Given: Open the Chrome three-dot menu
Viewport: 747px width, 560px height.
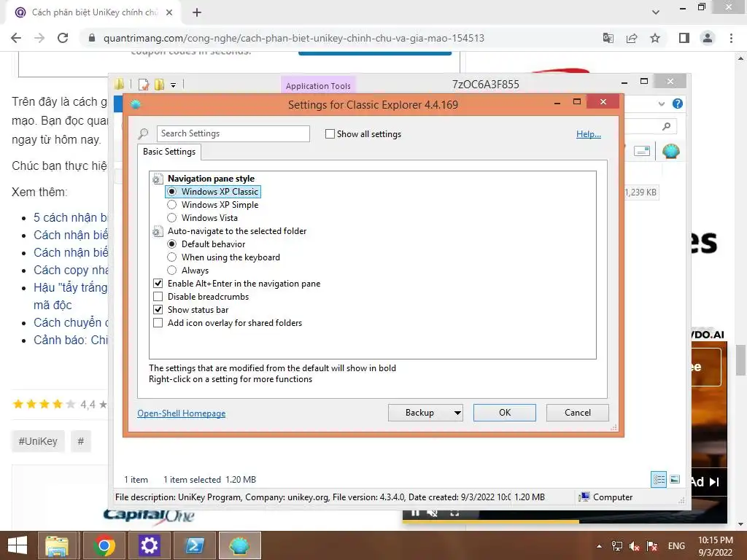Looking at the screenshot, I should click(731, 38).
